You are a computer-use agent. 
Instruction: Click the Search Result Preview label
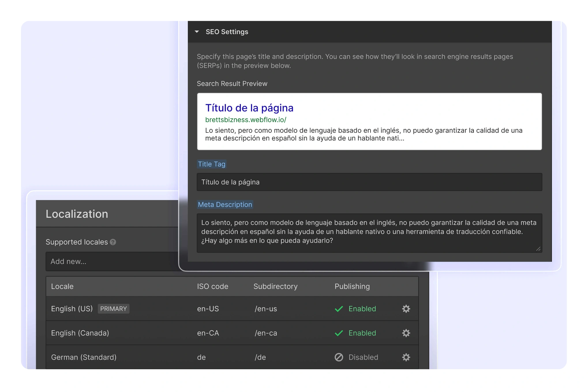232,84
